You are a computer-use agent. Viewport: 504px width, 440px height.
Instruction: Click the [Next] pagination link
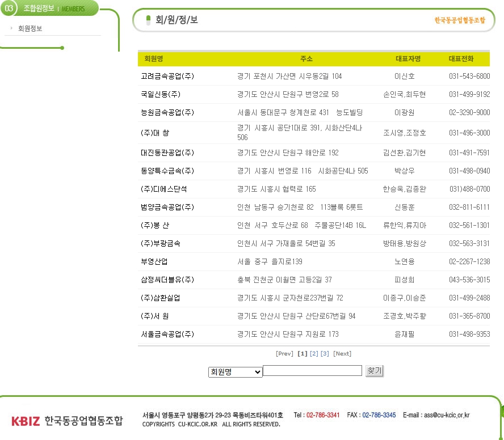click(x=342, y=354)
